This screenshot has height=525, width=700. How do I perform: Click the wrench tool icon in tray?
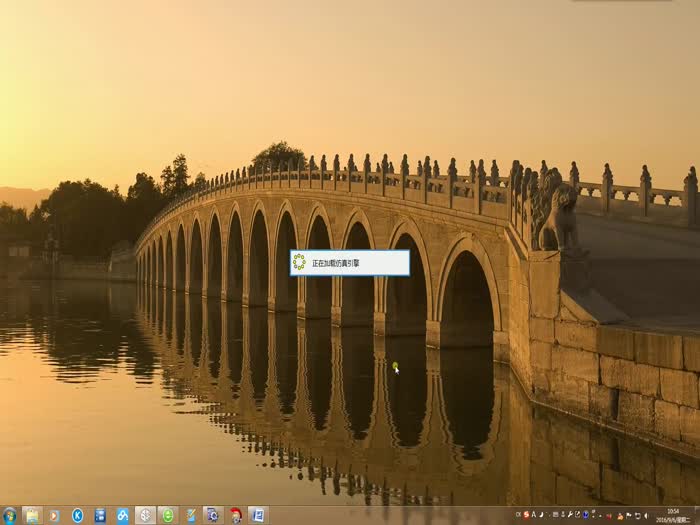click(570, 515)
